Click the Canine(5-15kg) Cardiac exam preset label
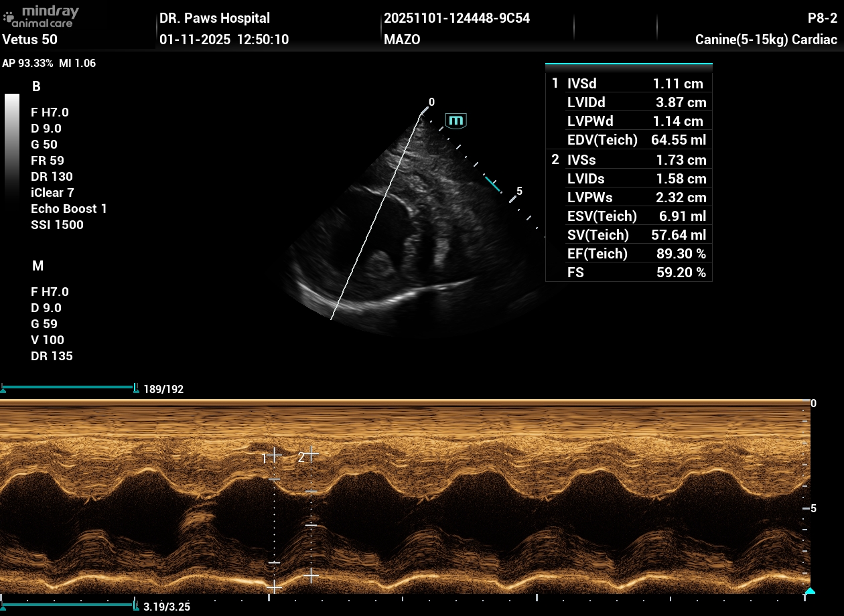 (x=766, y=40)
